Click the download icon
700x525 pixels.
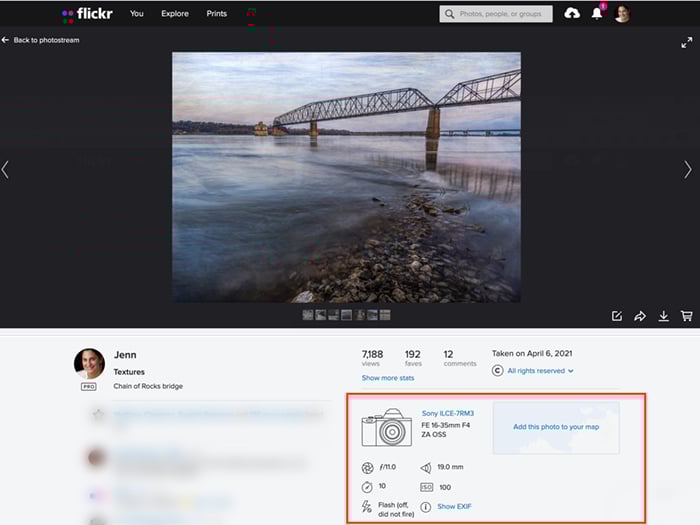click(x=663, y=316)
